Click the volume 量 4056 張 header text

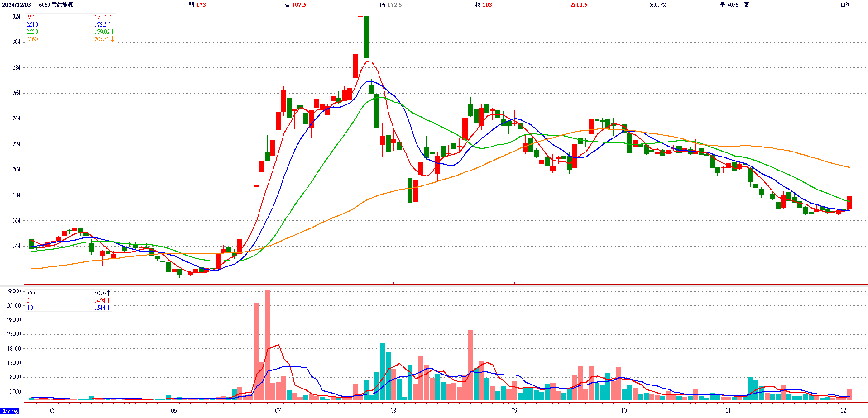[x=734, y=5]
